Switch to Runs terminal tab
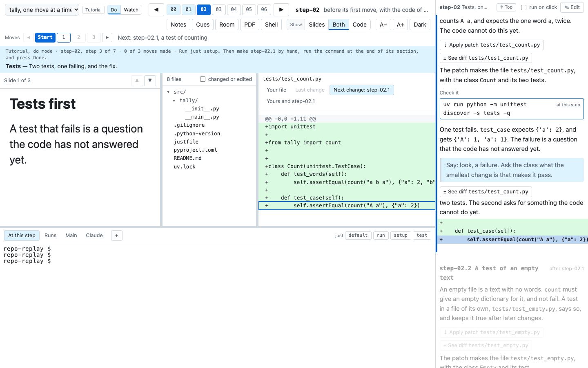 50,236
